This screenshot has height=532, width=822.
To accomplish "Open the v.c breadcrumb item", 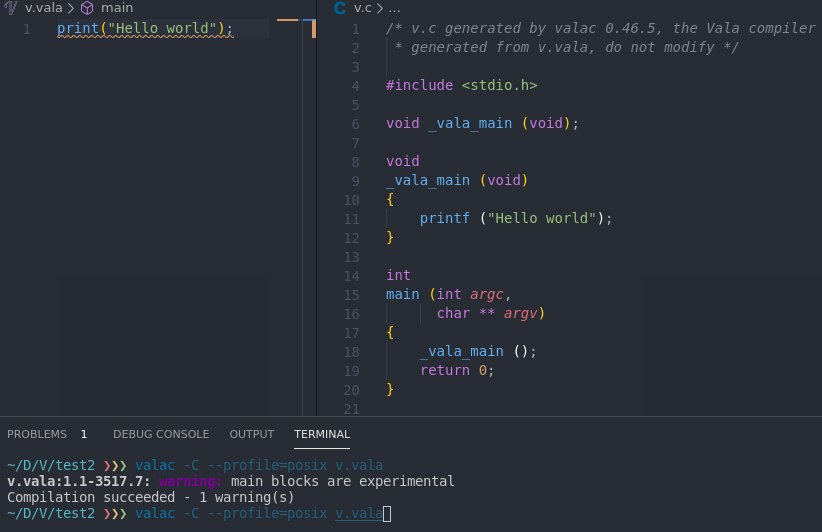I will pos(363,7).
